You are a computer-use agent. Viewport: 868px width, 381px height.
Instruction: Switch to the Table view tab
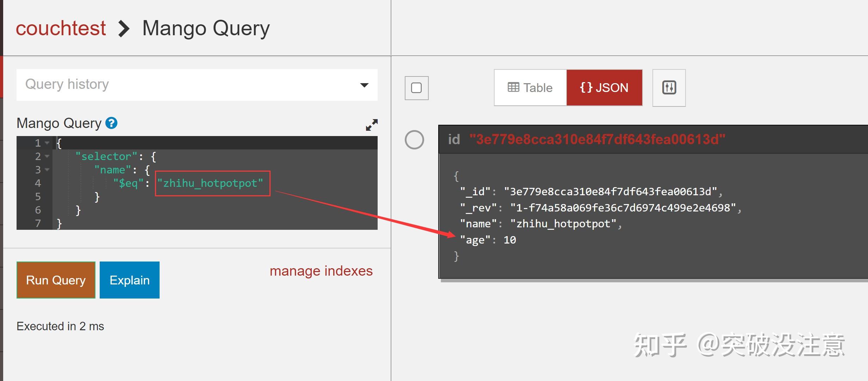[x=530, y=88]
